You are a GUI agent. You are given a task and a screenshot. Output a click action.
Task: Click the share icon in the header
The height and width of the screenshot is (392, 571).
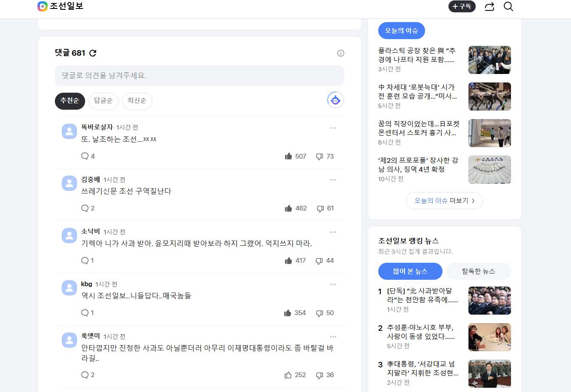click(489, 6)
